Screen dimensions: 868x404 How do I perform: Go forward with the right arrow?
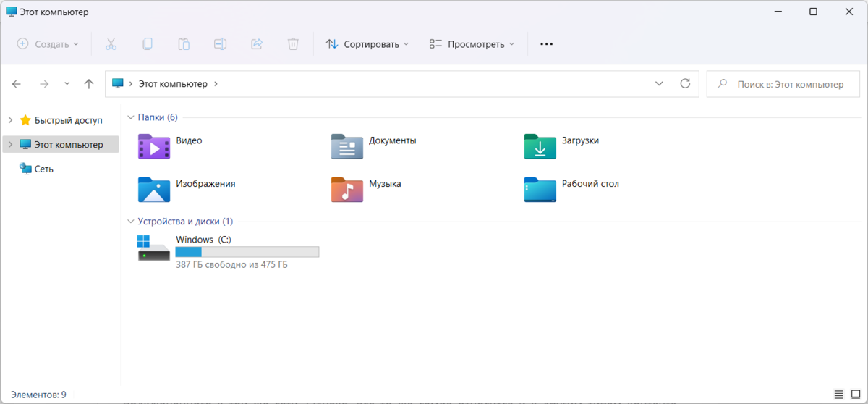(x=44, y=84)
